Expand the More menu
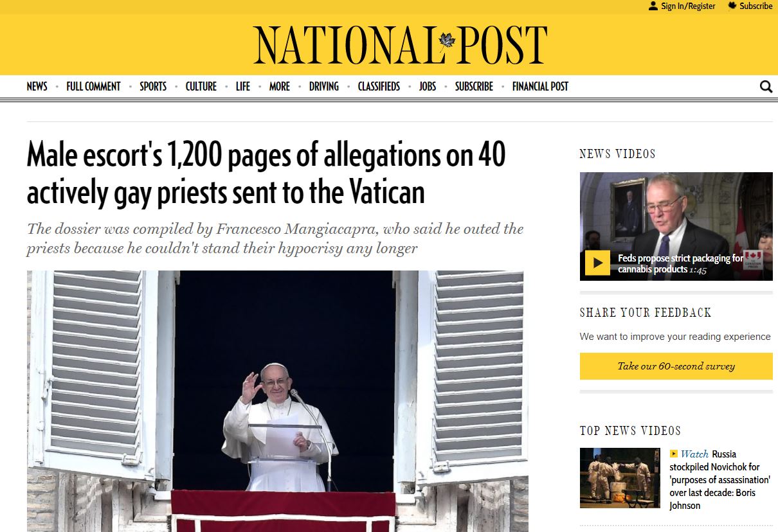 pos(280,86)
